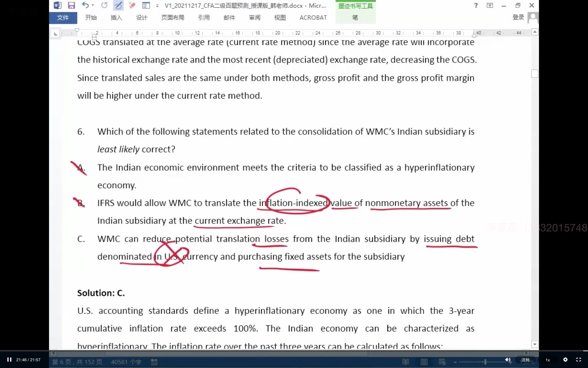Click the Word zoom slider handle
This screenshot has width=588, height=368.
click(485, 362)
